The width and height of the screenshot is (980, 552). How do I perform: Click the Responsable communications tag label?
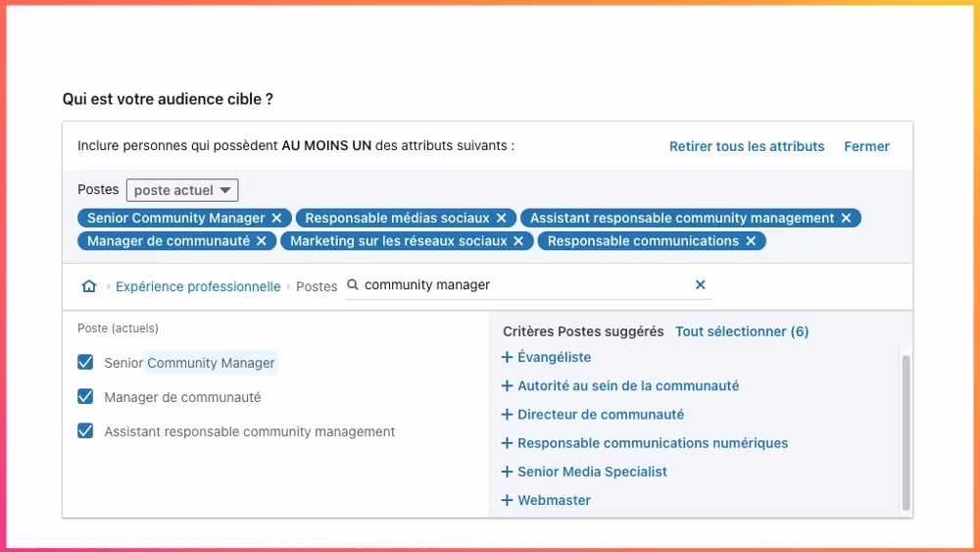tap(643, 241)
